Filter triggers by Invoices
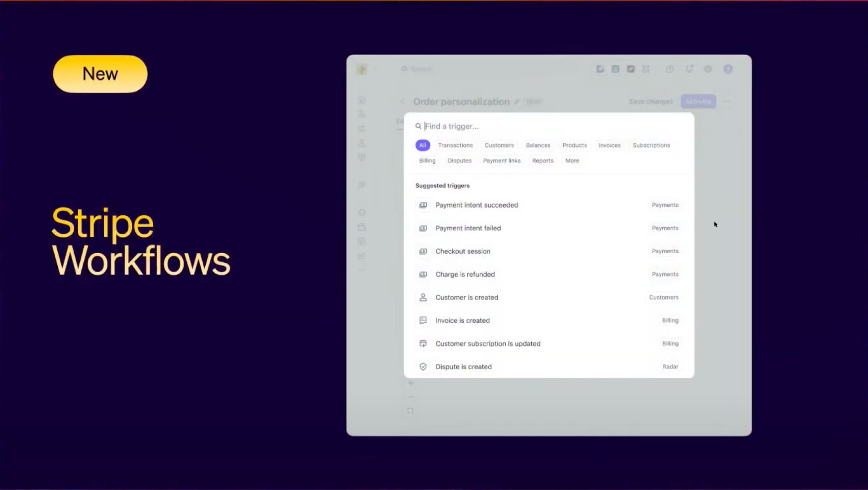 tap(609, 145)
